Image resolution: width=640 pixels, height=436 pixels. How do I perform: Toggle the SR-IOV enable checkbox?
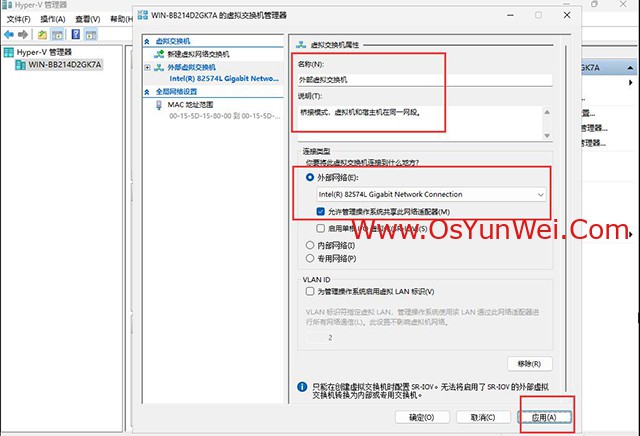(x=320, y=228)
